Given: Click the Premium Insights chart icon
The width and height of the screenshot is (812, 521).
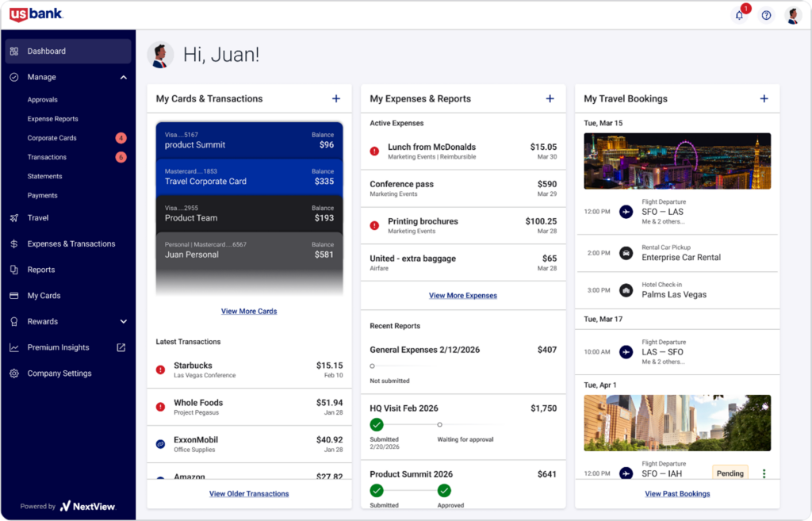Looking at the screenshot, I should pos(14,347).
